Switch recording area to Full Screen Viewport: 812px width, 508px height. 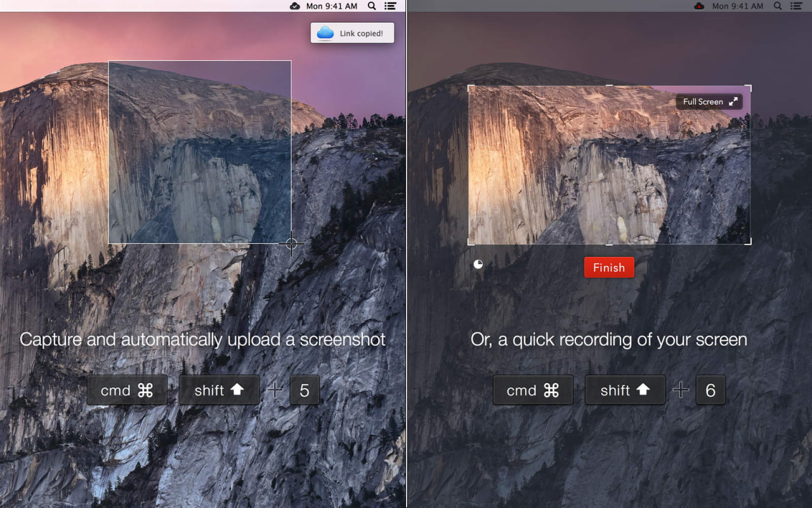point(709,102)
